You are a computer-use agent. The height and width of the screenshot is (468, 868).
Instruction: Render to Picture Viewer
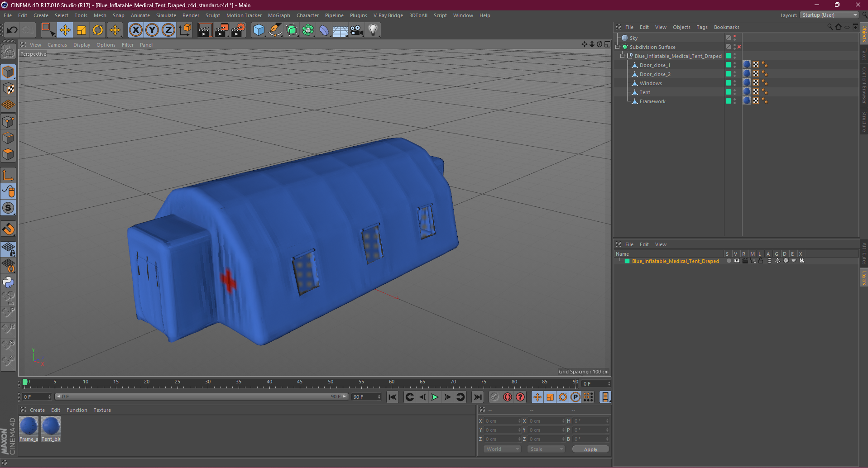click(221, 30)
